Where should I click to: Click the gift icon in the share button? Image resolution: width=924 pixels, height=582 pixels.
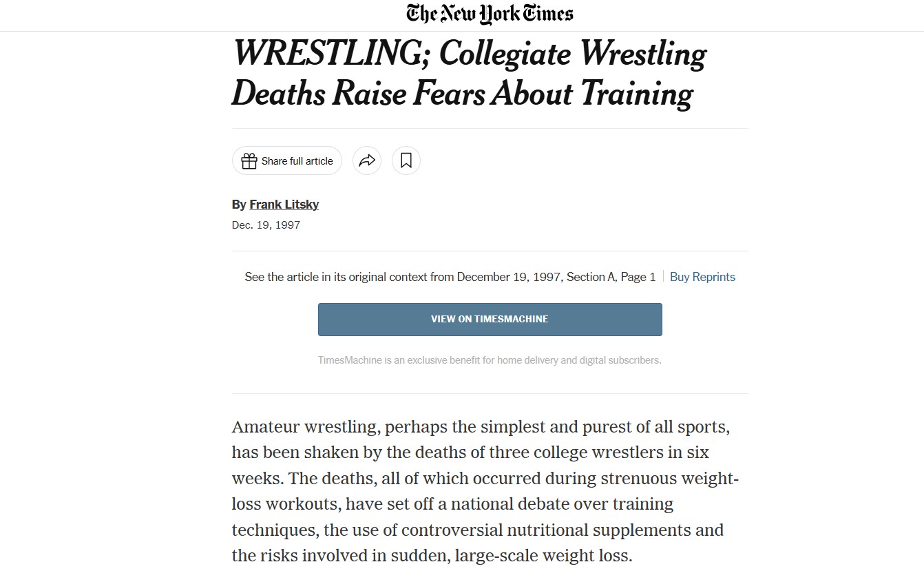(249, 160)
